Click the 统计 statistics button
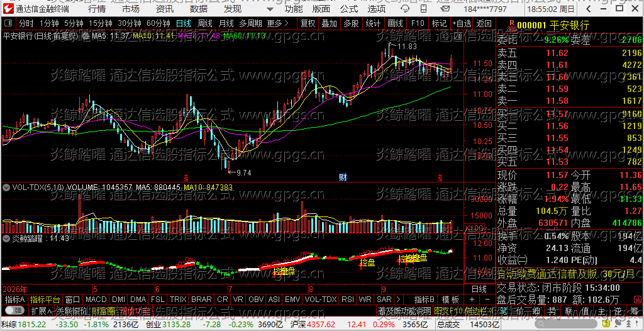The image size is (644, 331). 373,23
